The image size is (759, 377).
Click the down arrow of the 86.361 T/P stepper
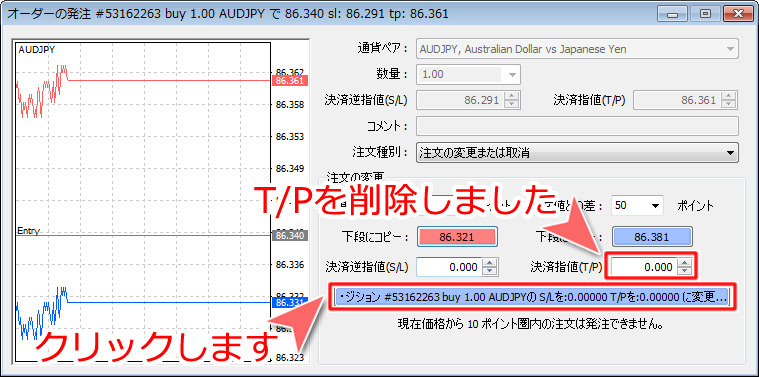point(729,105)
